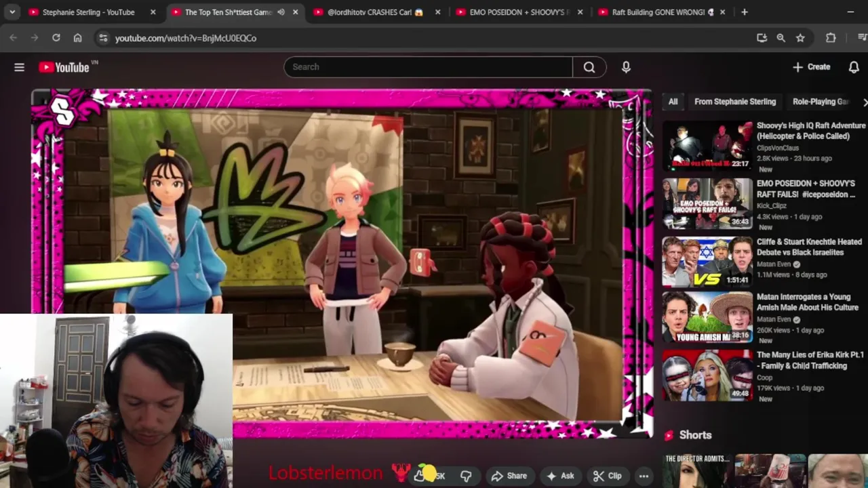Screen dimensions: 868x488
Task: Click the Create button
Action: point(812,67)
